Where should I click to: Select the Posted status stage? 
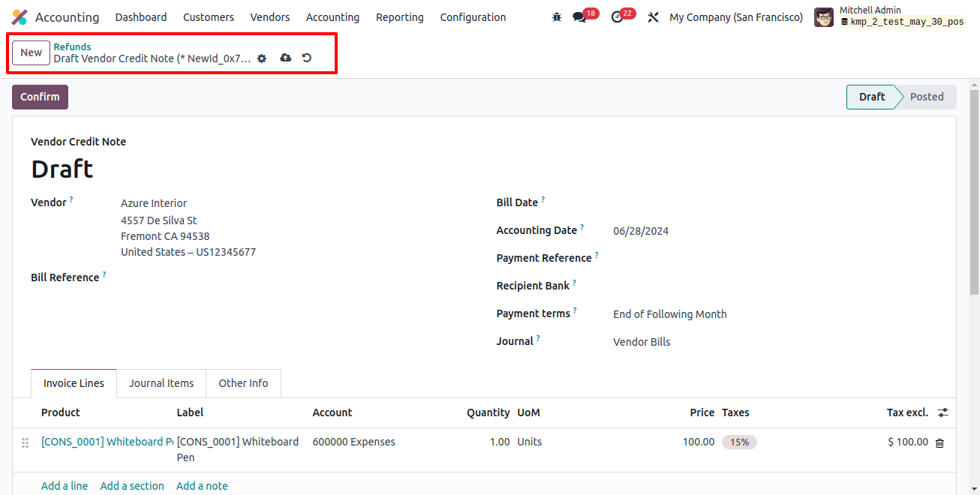pyautogui.click(x=927, y=97)
